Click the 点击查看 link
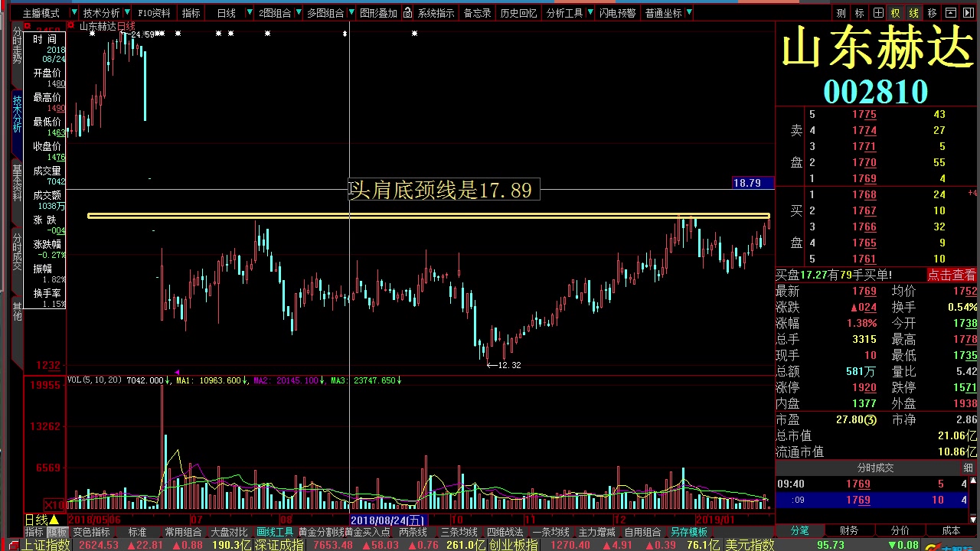 coord(952,275)
